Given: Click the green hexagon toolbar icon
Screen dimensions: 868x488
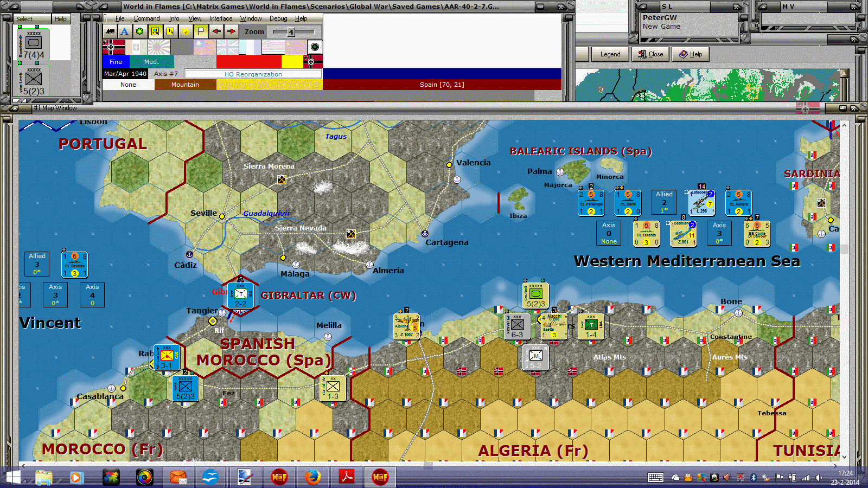Looking at the screenshot, I should [140, 31].
